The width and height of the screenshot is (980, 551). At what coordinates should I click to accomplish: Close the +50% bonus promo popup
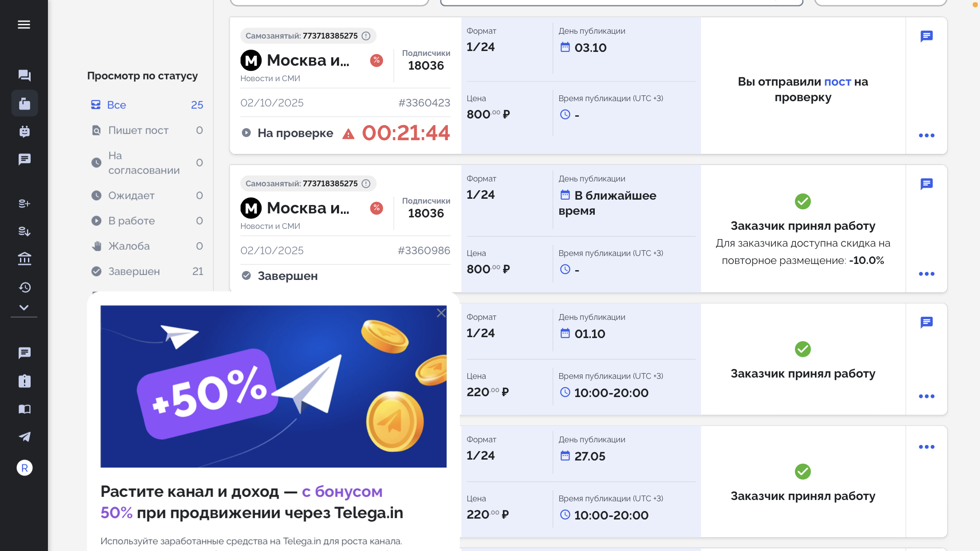441,313
